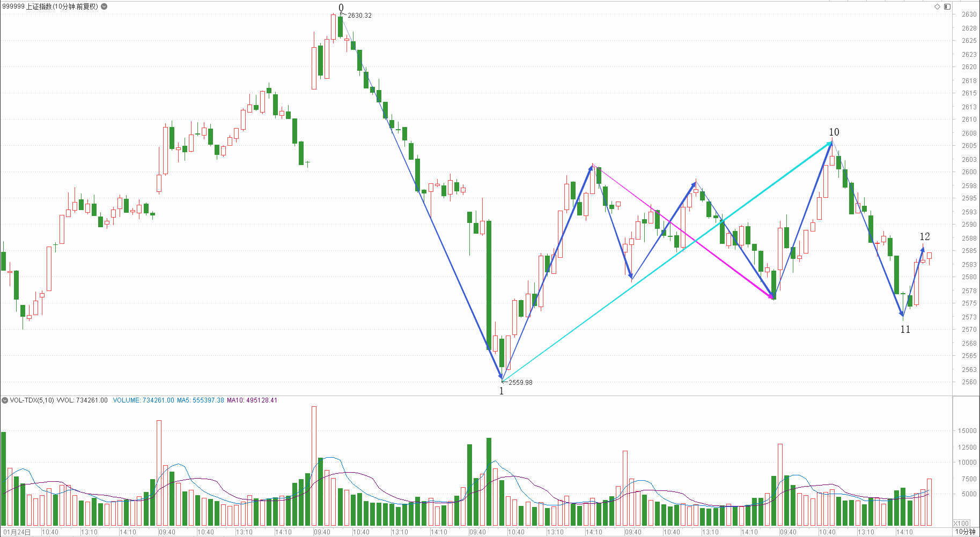Screen dimensions: 980x537
Task: Click the MA10: 495128.41 readout
Action: click(x=252, y=400)
